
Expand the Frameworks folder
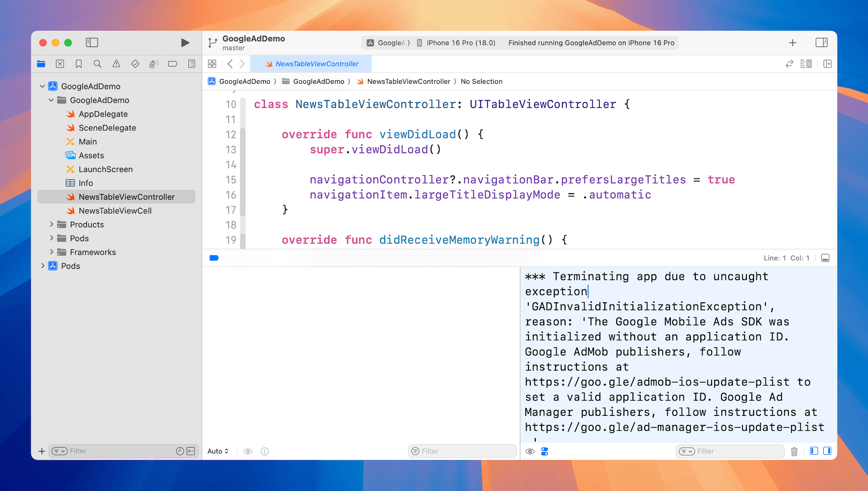pos(52,252)
